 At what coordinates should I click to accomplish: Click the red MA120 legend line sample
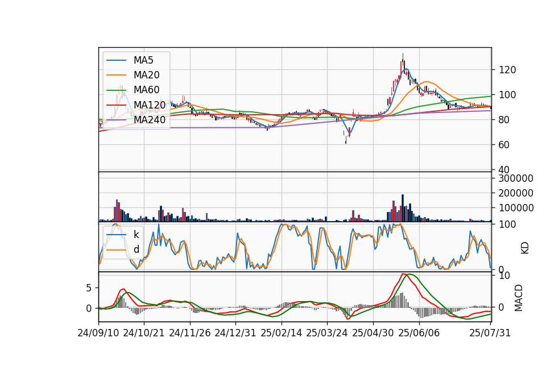click(x=116, y=105)
